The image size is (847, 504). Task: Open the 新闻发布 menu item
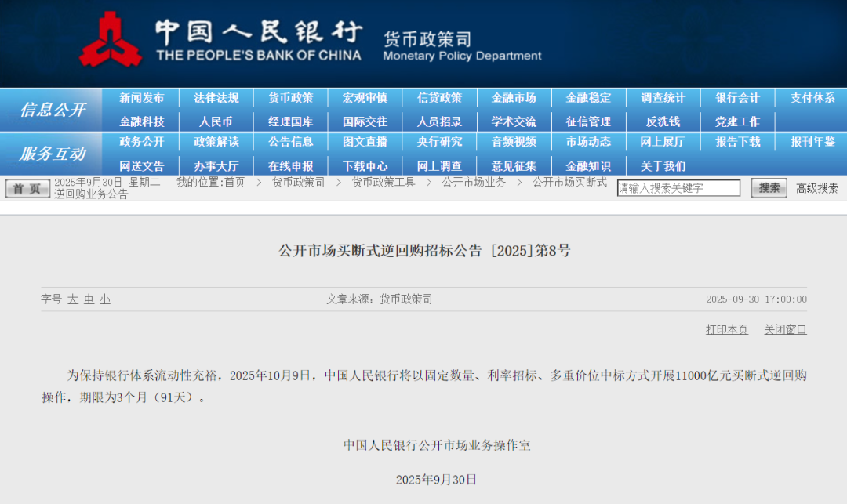tap(142, 98)
